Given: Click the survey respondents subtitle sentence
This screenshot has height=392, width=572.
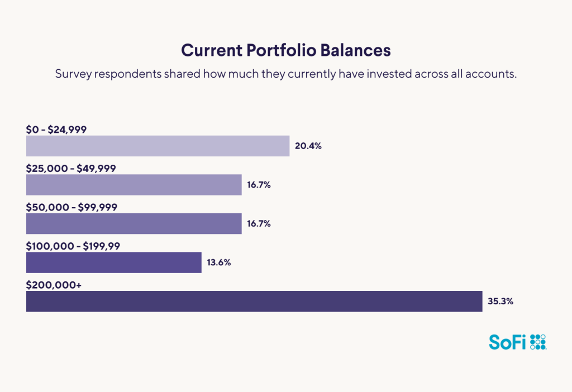Looking at the screenshot, I should [x=285, y=74].
